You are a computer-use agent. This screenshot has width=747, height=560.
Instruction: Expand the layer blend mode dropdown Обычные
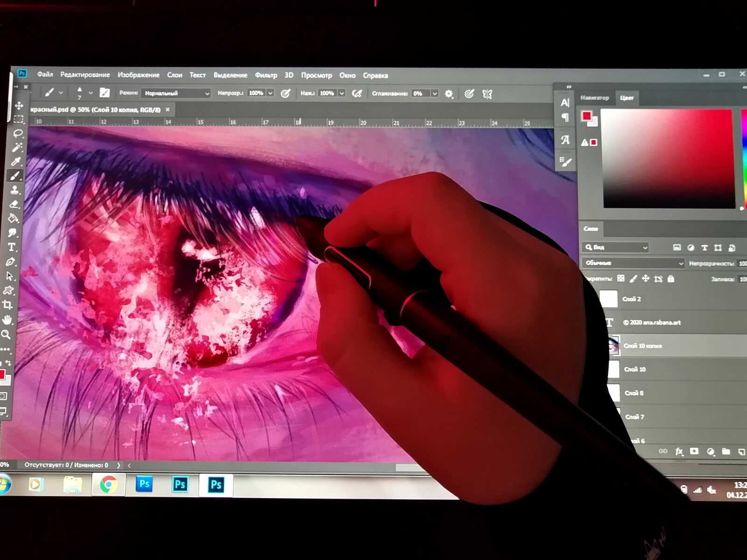click(x=633, y=263)
